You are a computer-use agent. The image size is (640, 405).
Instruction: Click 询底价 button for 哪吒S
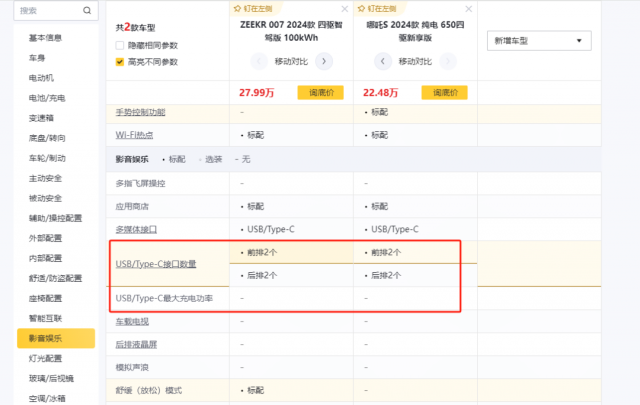(x=444, y=93)
